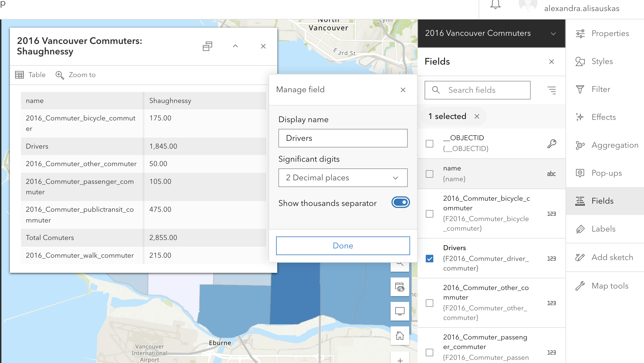Viewport: 644px width, 363px height.
Task: Open the map time/calendar tool icon
Action: tap(400, 287)
